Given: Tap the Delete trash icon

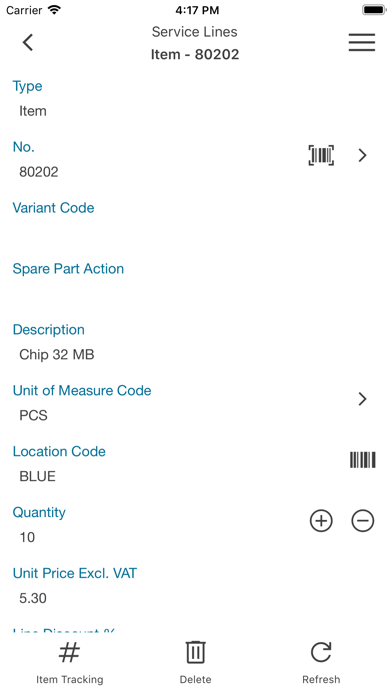Looking at the screenshot, I should (195, 652).
